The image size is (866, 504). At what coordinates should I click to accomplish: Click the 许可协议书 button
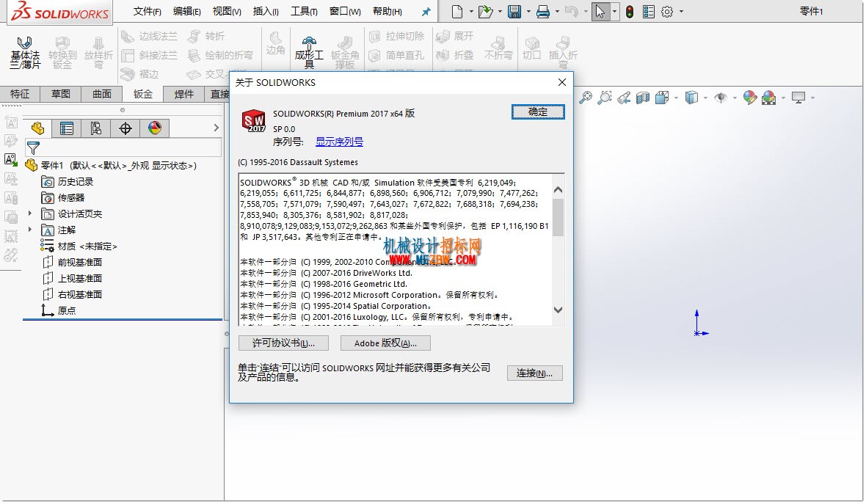tap(283, 343)
